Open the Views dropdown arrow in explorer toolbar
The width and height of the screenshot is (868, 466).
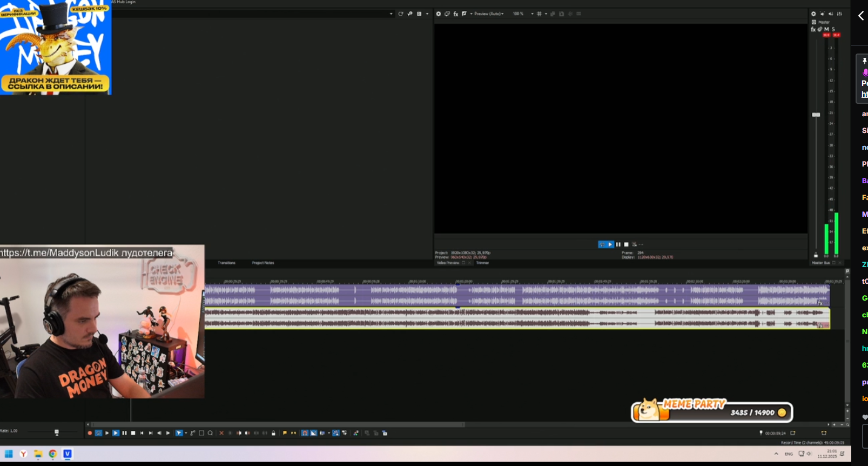click(x=427, y=14)
